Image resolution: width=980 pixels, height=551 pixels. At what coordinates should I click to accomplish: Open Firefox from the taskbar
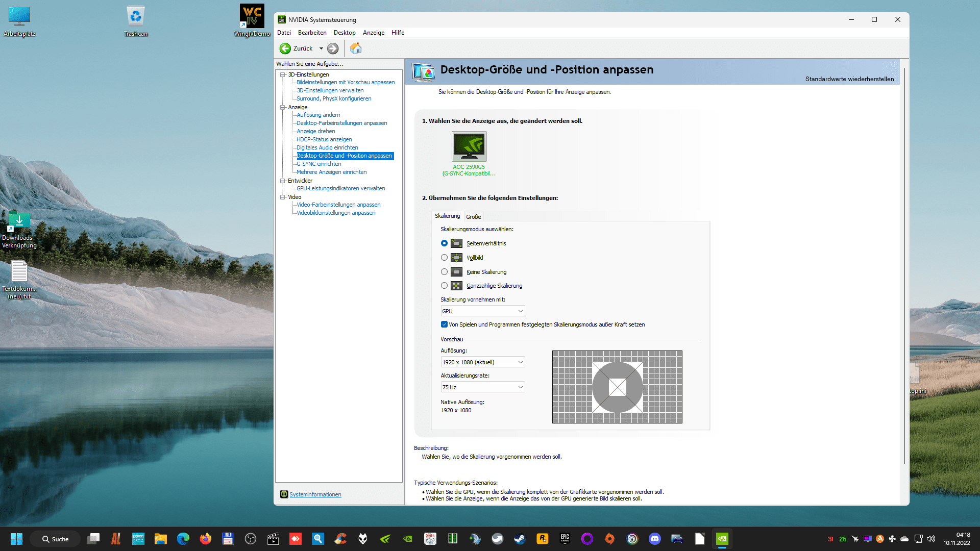click(205, 539)
